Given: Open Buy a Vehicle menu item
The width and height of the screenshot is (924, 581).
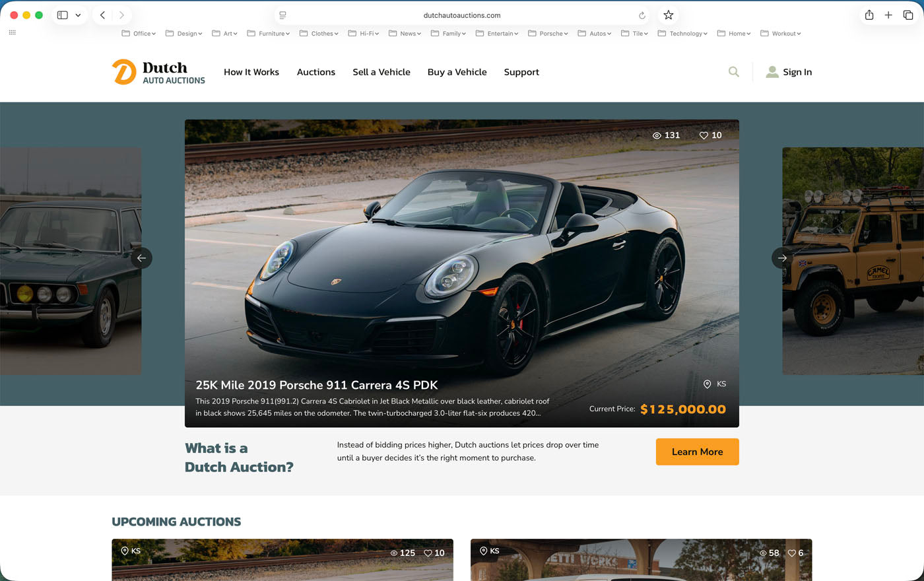Looking at the screenshot, I should pyautogui.click(x=457, y=72).
